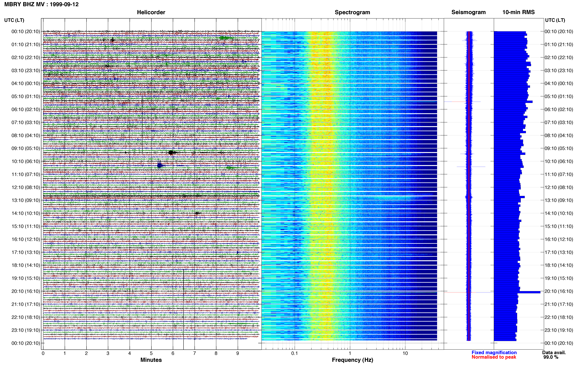
Task: Click the left time label 15:10 (11:10)
Action: point(26,226)
